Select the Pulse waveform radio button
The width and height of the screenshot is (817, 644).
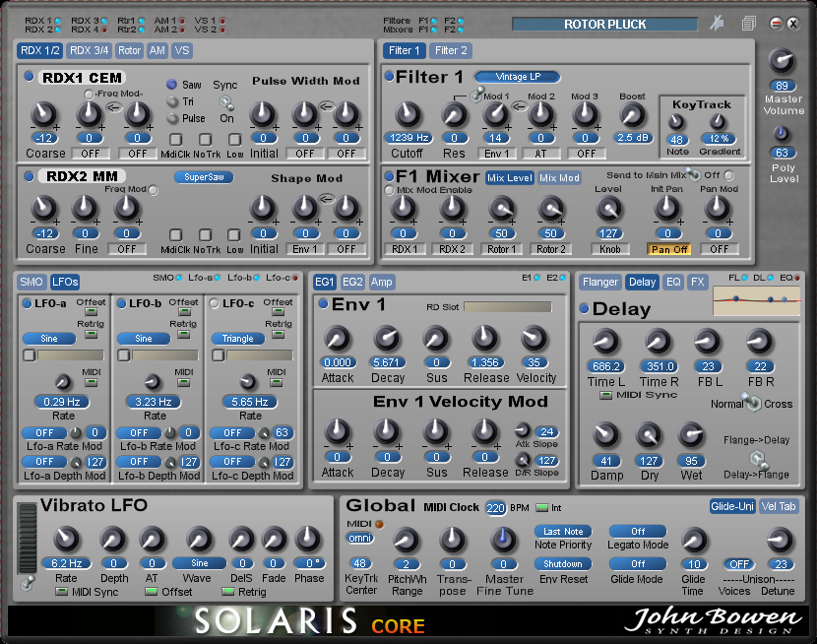pyautogui.click(x=171, y=118)
